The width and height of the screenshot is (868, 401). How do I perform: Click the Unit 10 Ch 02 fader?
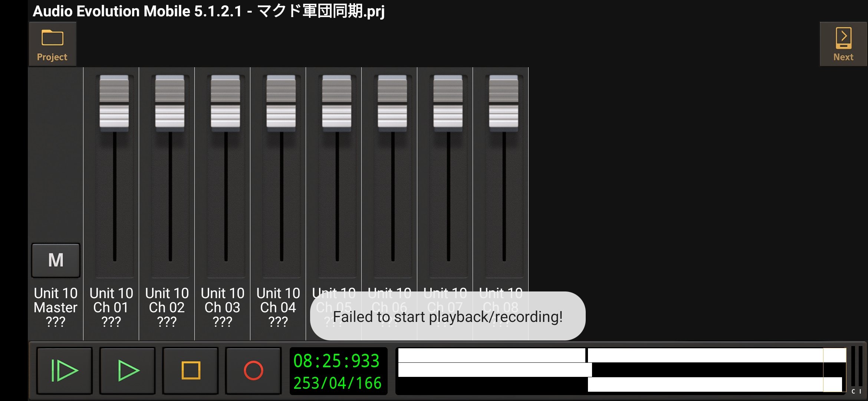pyautogui.click(x=170, y=104)
